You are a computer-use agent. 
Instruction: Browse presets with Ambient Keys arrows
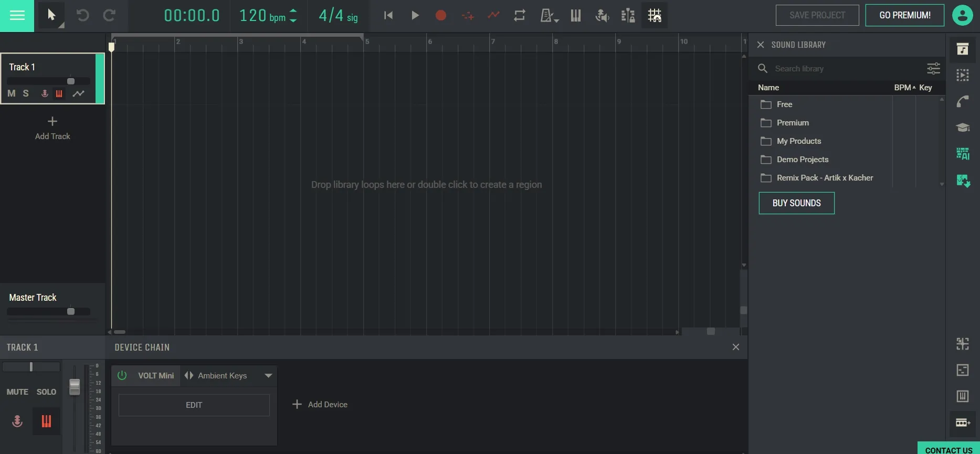pos(189,375)
